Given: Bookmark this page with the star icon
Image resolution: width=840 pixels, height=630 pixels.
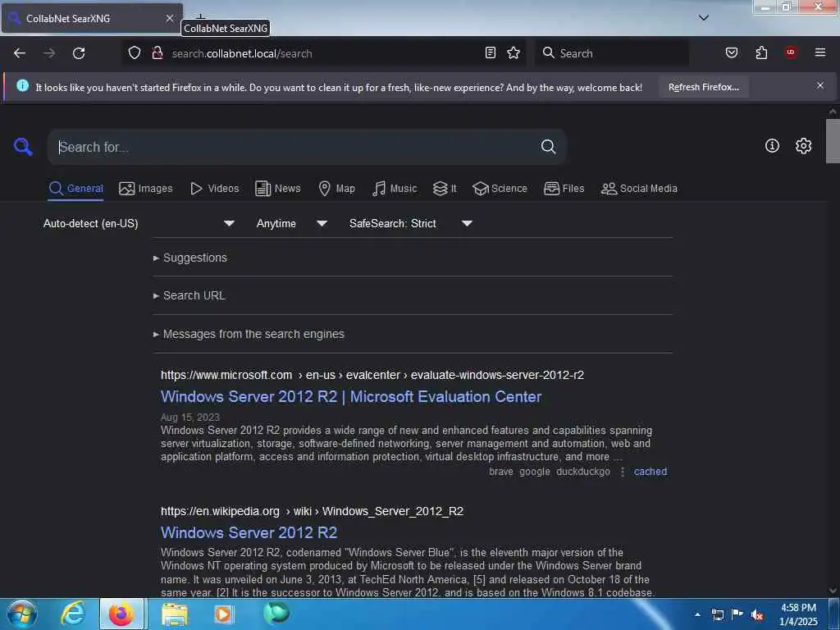Looking at the screenshot, I should tap(514, 52).
